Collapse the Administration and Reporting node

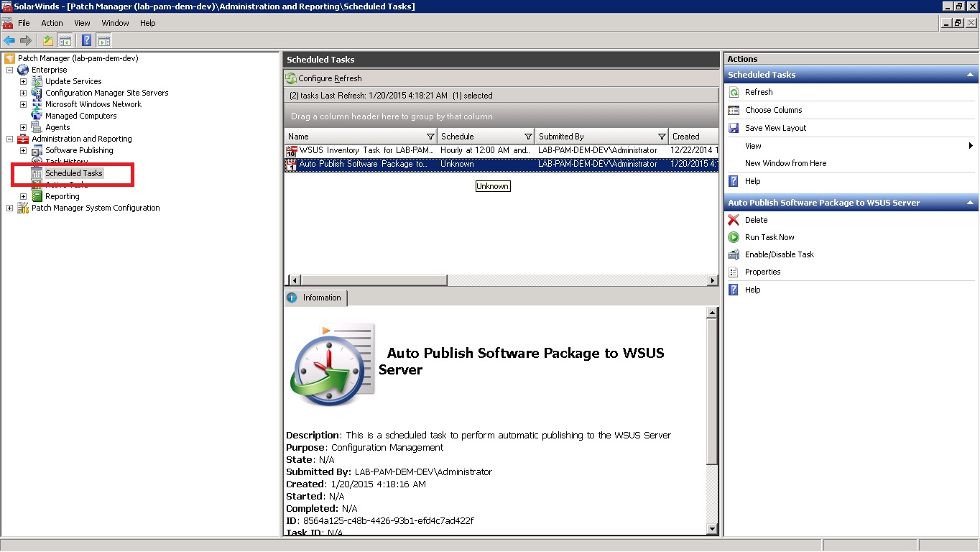[x=9, y=139]
